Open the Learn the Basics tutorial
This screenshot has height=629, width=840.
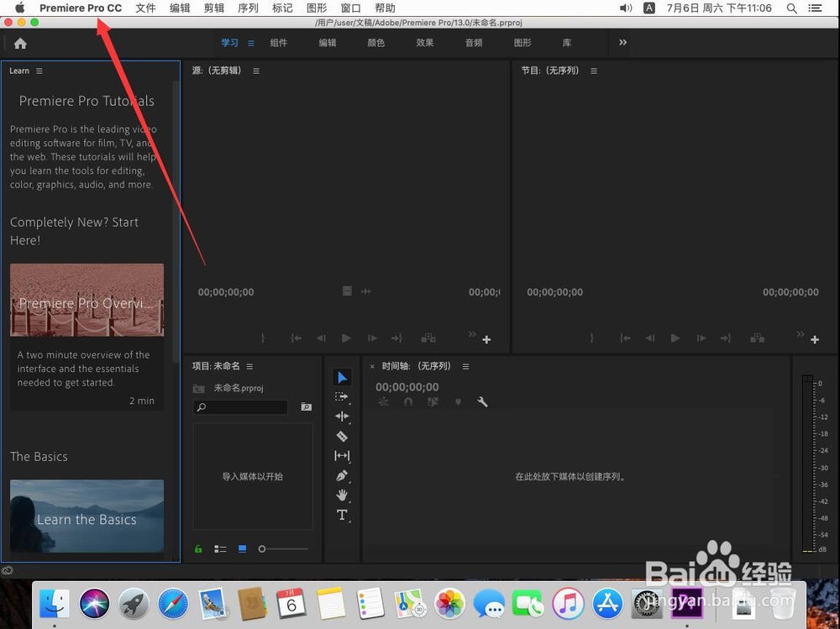87,516
